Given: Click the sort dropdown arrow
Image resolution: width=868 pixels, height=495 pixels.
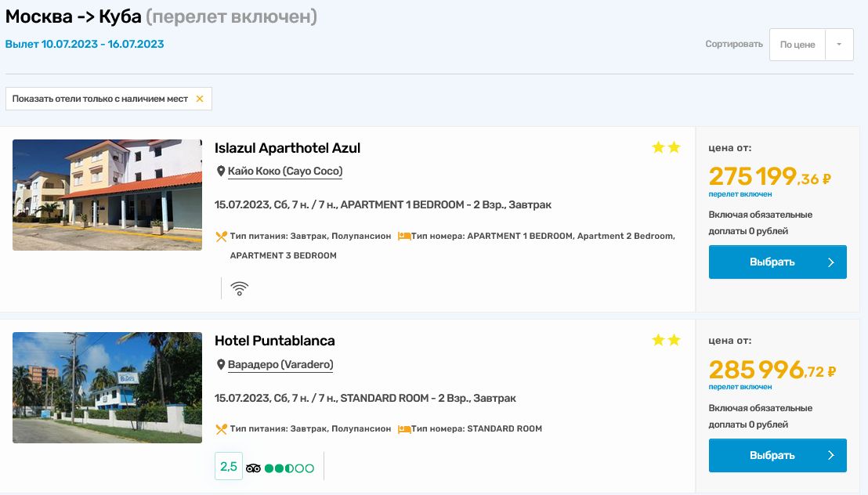Looking at the screenshot, I should coord(839,45).
